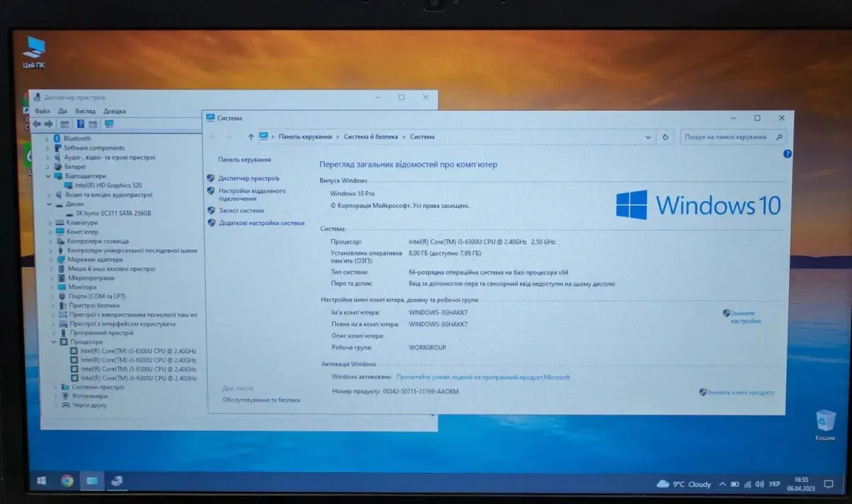852x504 pixels.
Task: Select Intel(R) HD Graphics 520 device
Action: pyautogui.click(x=105, y=185)
